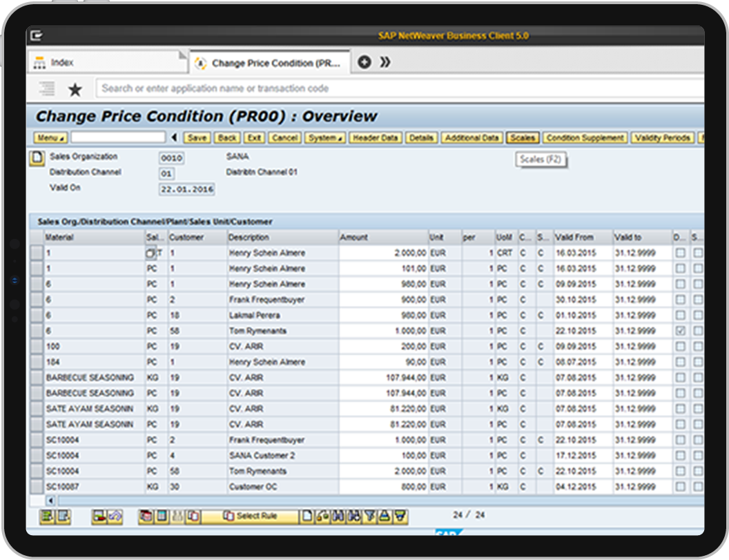This screenshot has width=729, height=560.
Task: Open the System dropdown button
Action: tap(325, 137)
